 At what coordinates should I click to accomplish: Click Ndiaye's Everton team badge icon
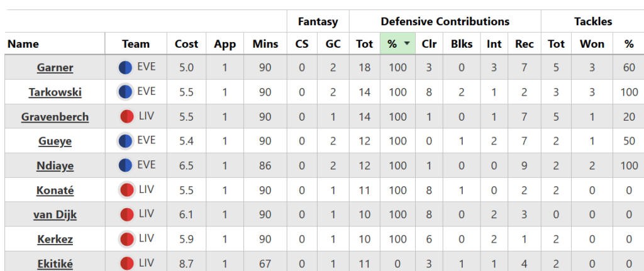click(125, 165)
